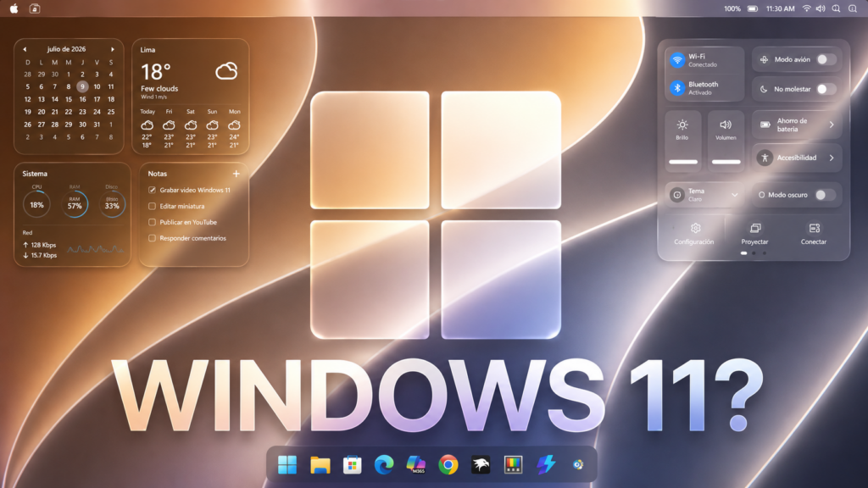Open the Windows Start button in the dock
Image resolution: width=868 pixels, height=488 pixels.
pos(287,465)
